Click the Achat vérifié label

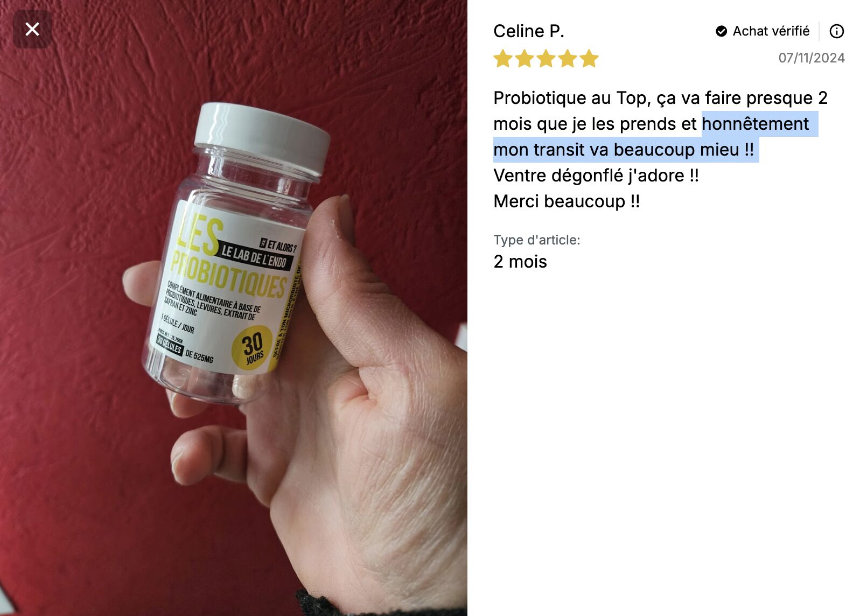(771, 31)
